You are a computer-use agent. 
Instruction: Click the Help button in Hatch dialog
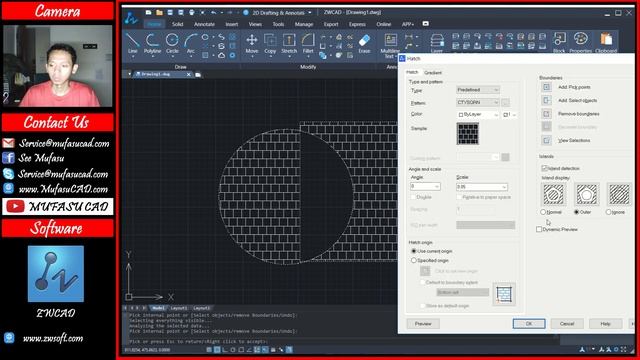coord(605,324)
